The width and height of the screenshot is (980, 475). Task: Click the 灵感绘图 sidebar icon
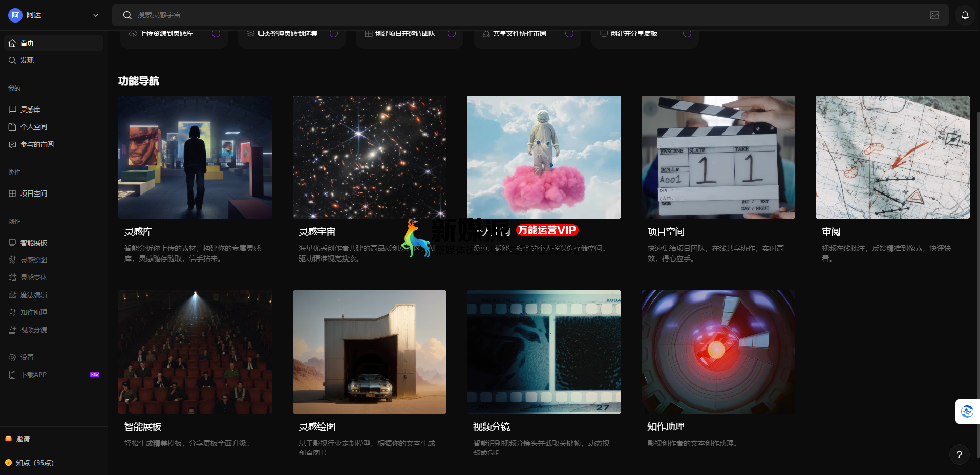click(x=12, y=260)
